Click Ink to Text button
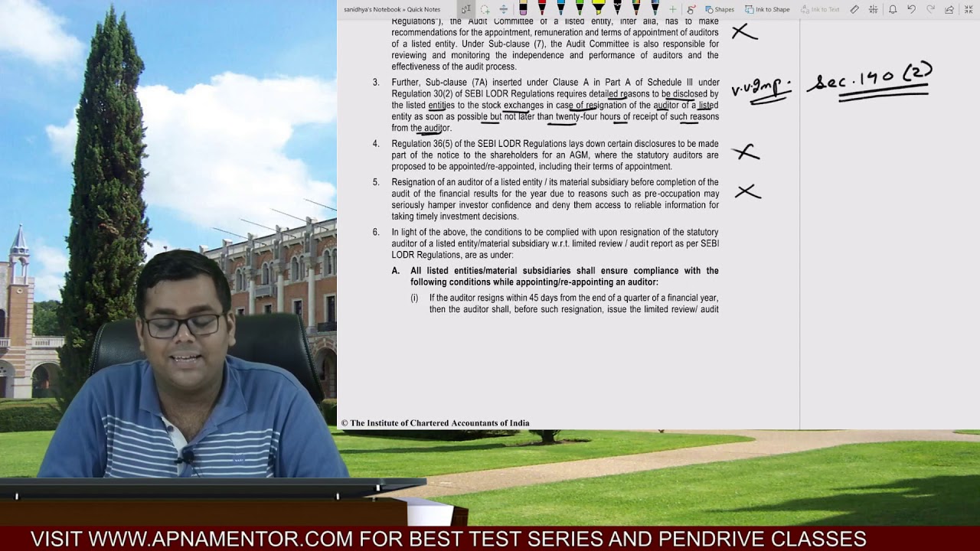This screenshot has height=551, width=980. click(x=820, y=9)
